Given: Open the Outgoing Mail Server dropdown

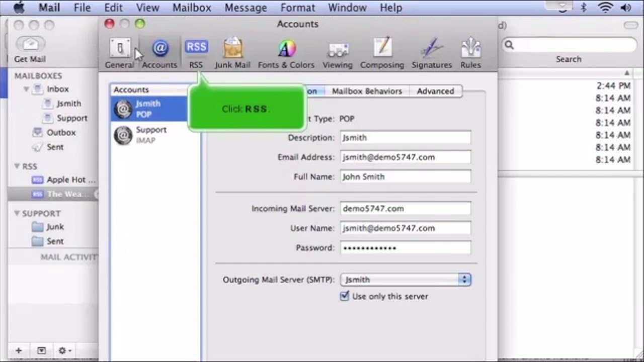Looking at the screenshot, I should coord(406,280).
